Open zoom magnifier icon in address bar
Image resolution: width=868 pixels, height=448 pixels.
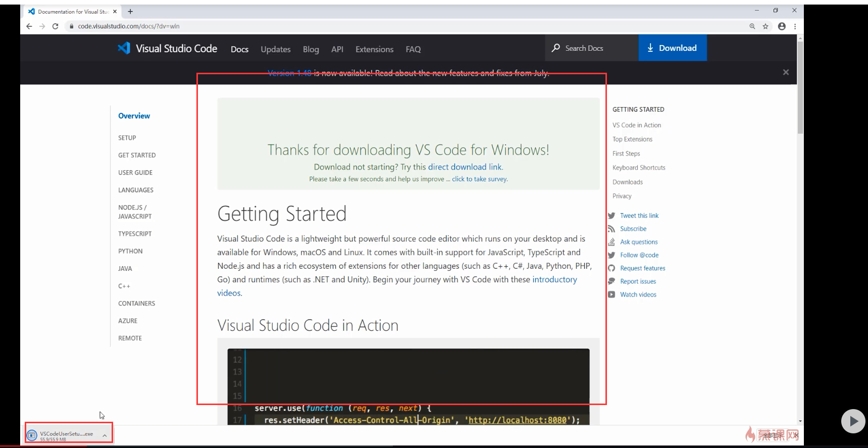[752, 26]
